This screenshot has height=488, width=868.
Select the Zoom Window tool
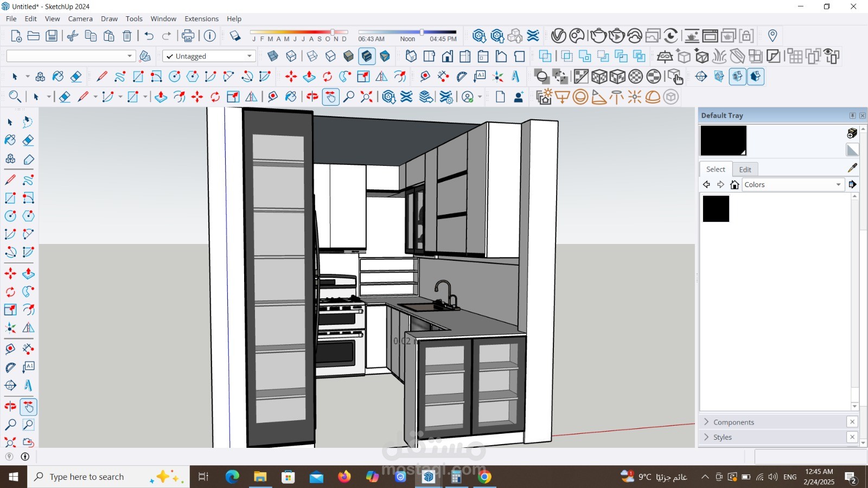[28, 425]
